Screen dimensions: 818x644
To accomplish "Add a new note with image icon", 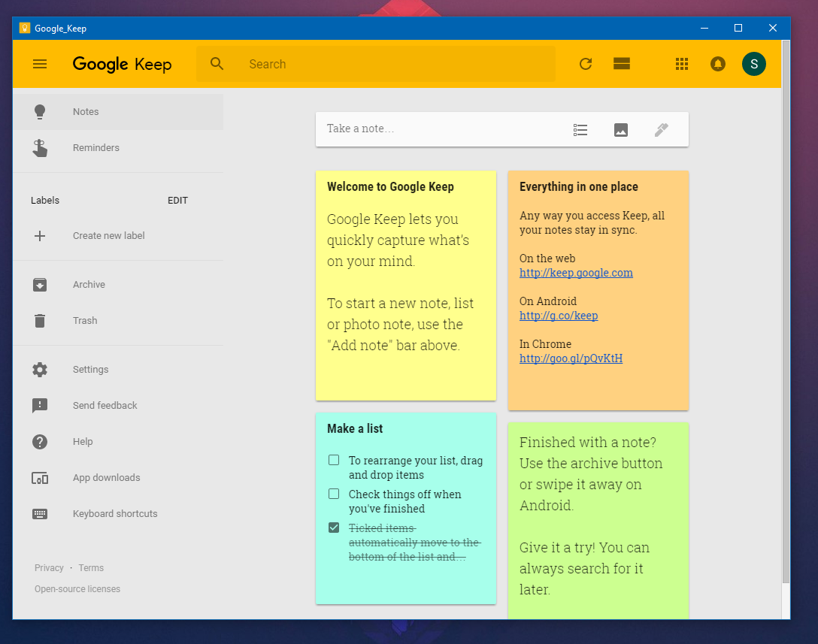I will 621,130.
